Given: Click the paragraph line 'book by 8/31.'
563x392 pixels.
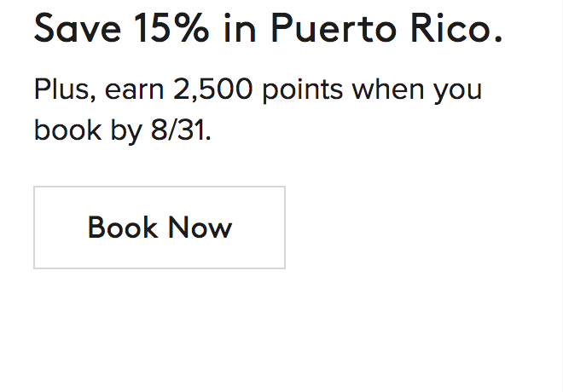Looking at the screenshot, I should [122, 130].
